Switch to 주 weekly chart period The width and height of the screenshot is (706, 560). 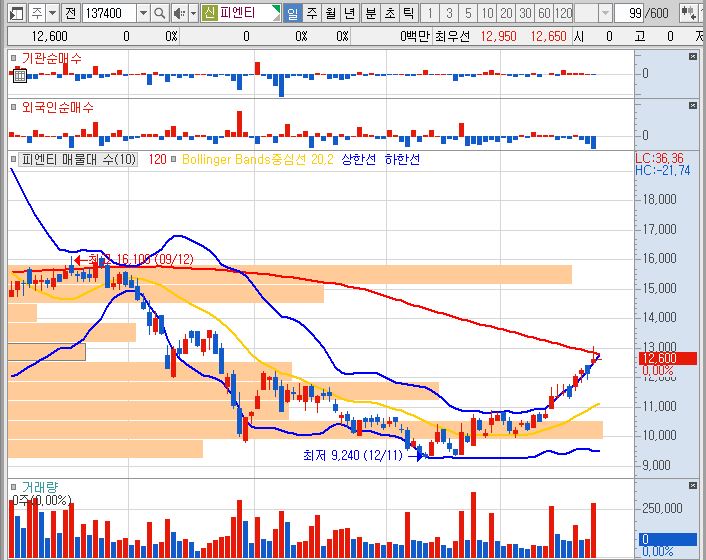[310, 13]
